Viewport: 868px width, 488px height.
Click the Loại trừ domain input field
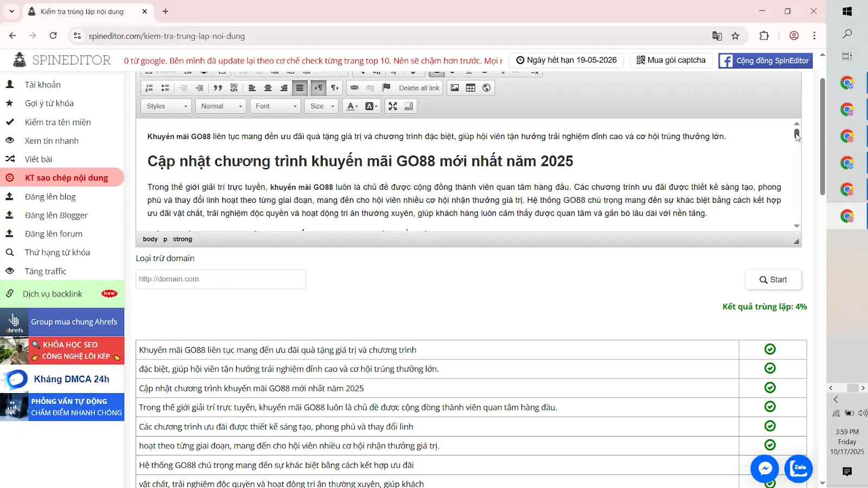pos(221,279)
